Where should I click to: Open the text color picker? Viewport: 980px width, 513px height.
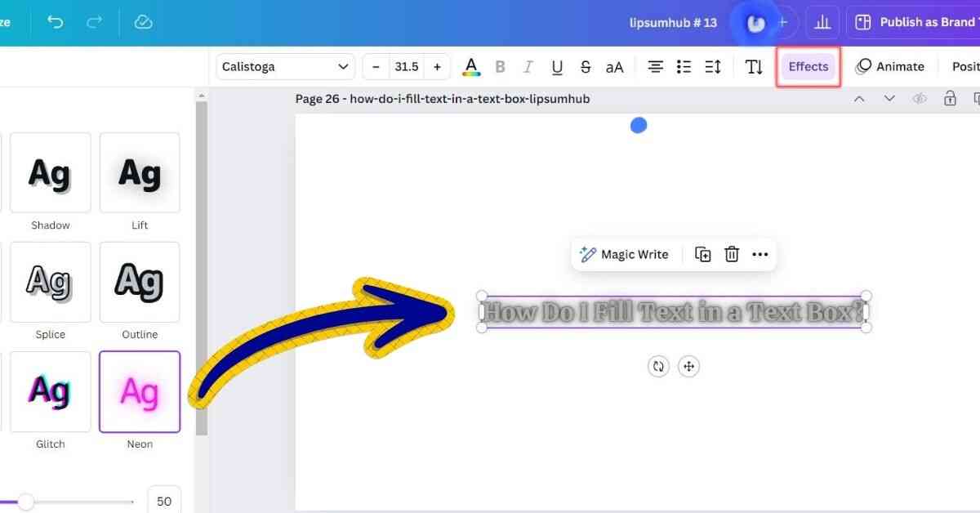pos(471,67)
